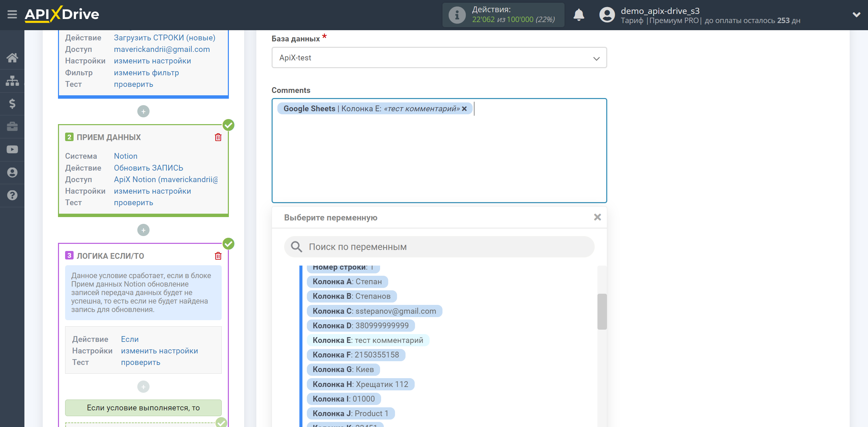Select variable Колонка B: Степанов
The image size is (868, 427).
(352, 296)
